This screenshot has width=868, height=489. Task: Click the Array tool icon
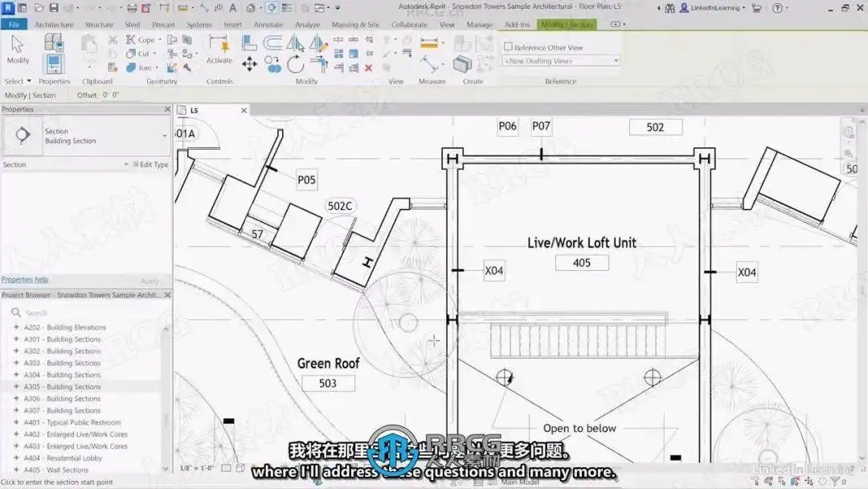(x=339, y=54)
